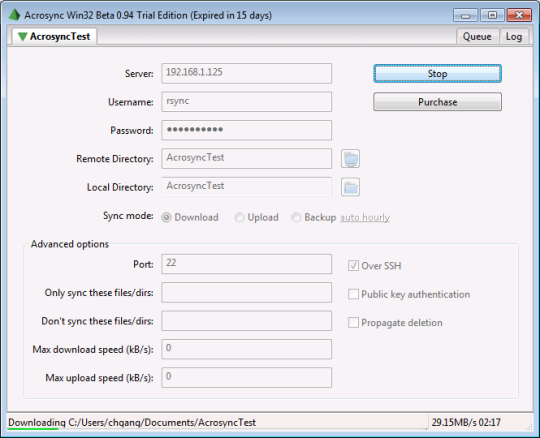This screenshot has height=438, width=540.
Task: Click the Max download speed field
Action: point(247,349)
